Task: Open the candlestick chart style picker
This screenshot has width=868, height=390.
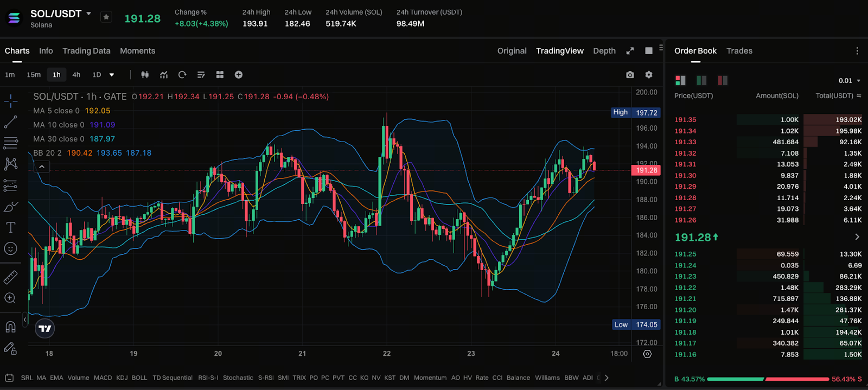Action: point(145,75)
